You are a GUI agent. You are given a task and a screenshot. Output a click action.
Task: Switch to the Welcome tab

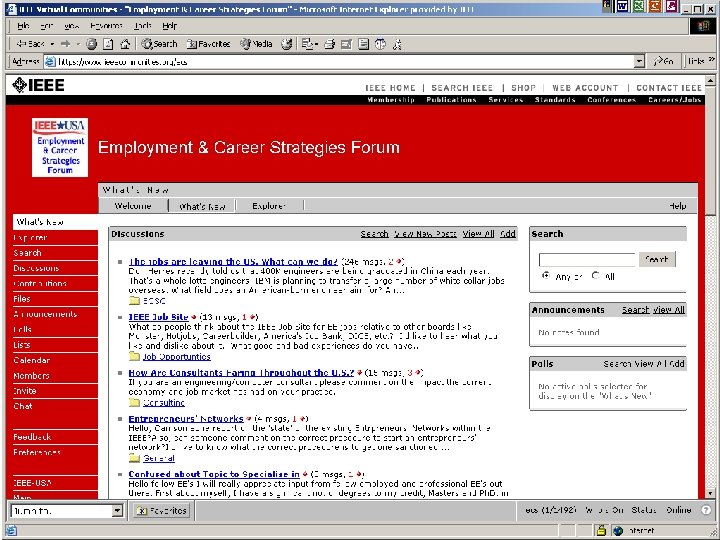[133, 206]
